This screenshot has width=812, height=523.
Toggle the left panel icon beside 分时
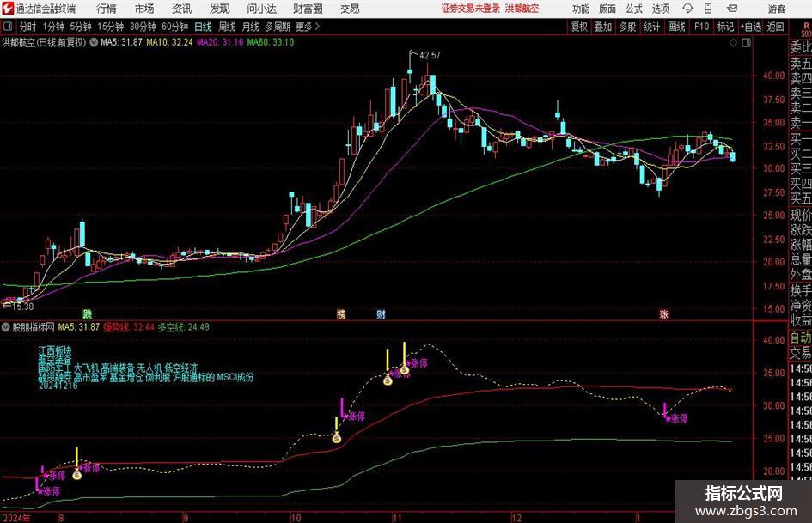(x=7, y=27)
